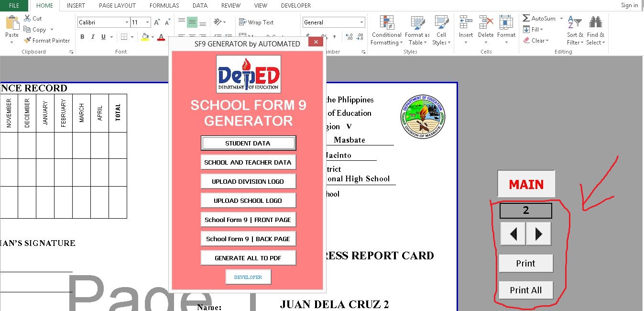Open the Calibri font name dropdown
The height and width of the screenshot is (311, 644).
click(127, 22)
